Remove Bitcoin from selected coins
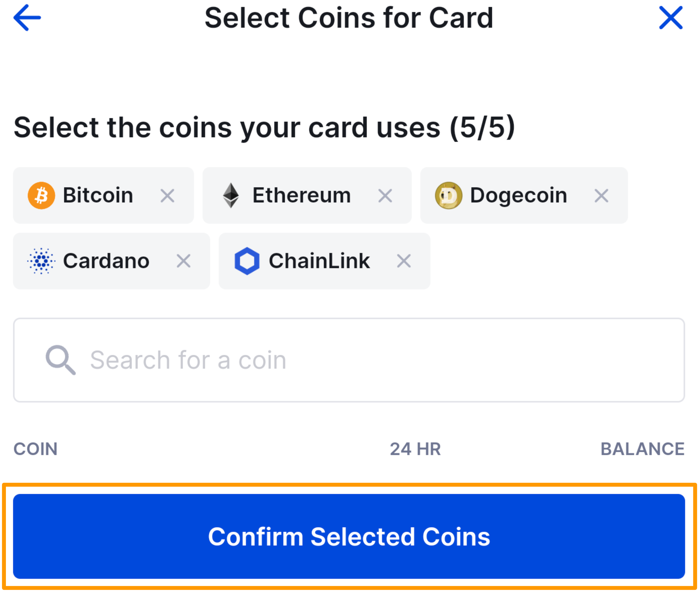The height and width of the screenshot is (592, 700). coord(167,196)
